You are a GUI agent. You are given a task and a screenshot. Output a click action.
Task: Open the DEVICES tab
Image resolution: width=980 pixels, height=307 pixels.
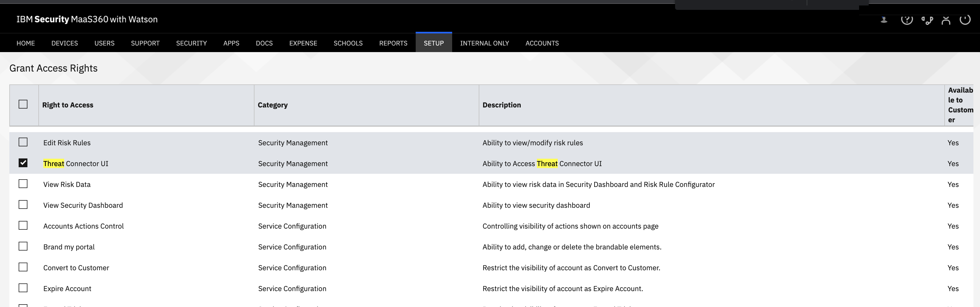pyautogui.click(x=65, y=43)
